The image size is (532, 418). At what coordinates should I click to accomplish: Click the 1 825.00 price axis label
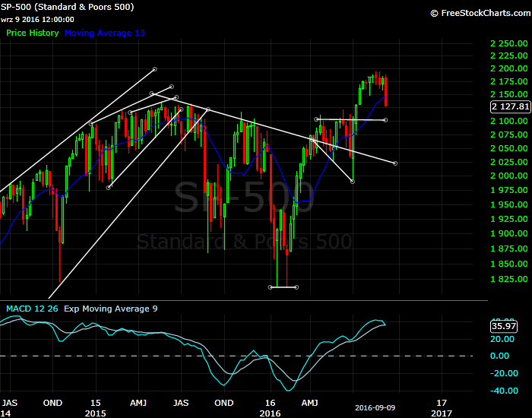pos(509,279)
